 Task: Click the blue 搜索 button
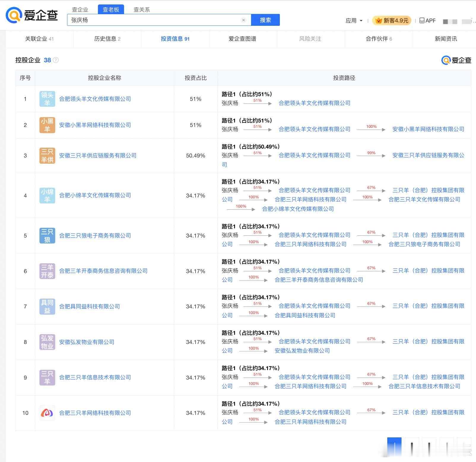tap(265, 20)
